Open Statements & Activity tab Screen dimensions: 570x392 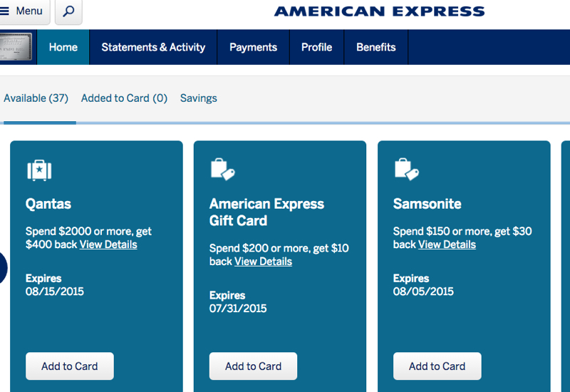pos(153,47)
